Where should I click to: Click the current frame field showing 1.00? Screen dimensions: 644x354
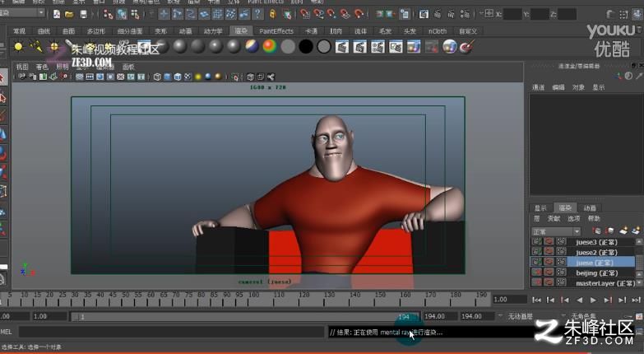pos(509,300)
